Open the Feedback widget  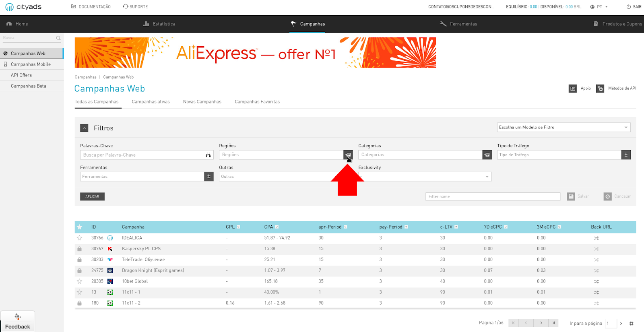click(17, 321)
